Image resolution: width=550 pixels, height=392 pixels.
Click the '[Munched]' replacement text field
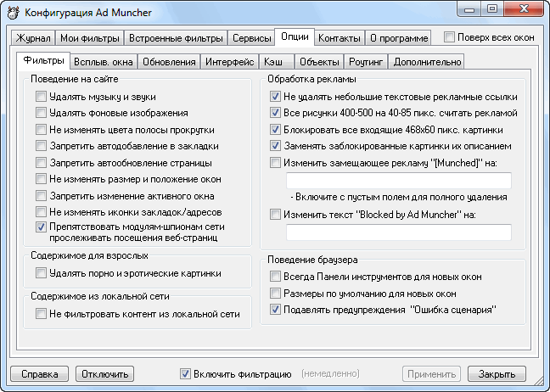click(398, 180)
